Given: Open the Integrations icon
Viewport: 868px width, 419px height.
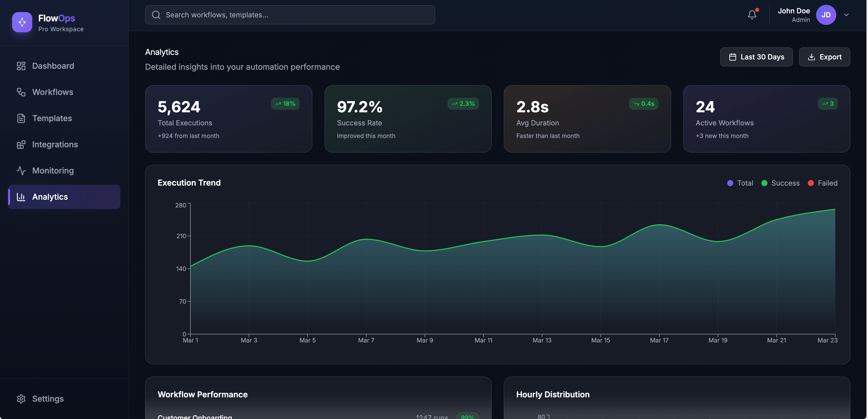Looking at the screenshot, I should [21, 144].
